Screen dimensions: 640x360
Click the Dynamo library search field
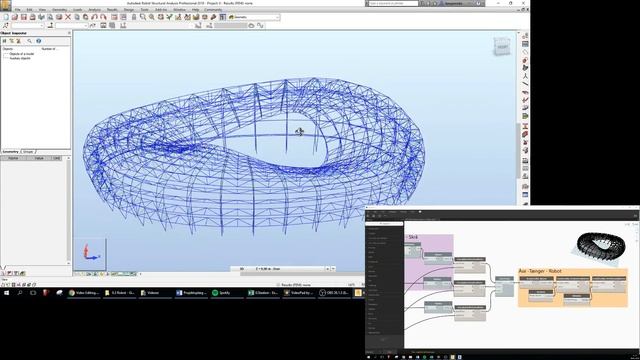[384, 224]
